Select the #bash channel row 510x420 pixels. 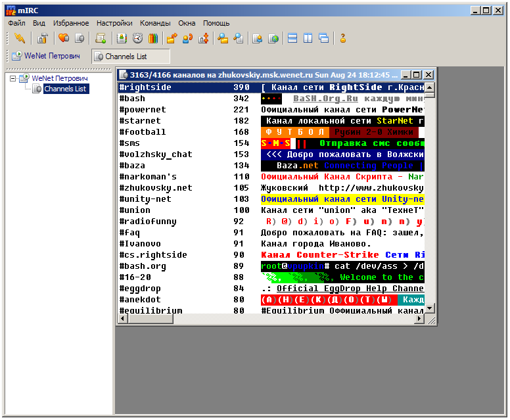tap(271, 99)
